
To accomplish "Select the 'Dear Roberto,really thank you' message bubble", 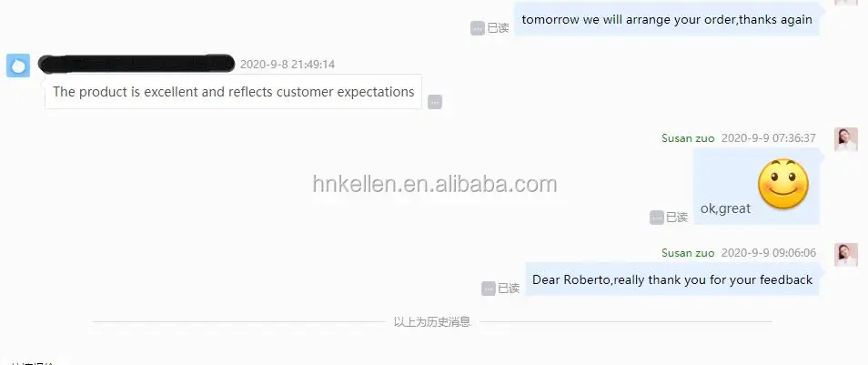I will click(x=672, y=279).
